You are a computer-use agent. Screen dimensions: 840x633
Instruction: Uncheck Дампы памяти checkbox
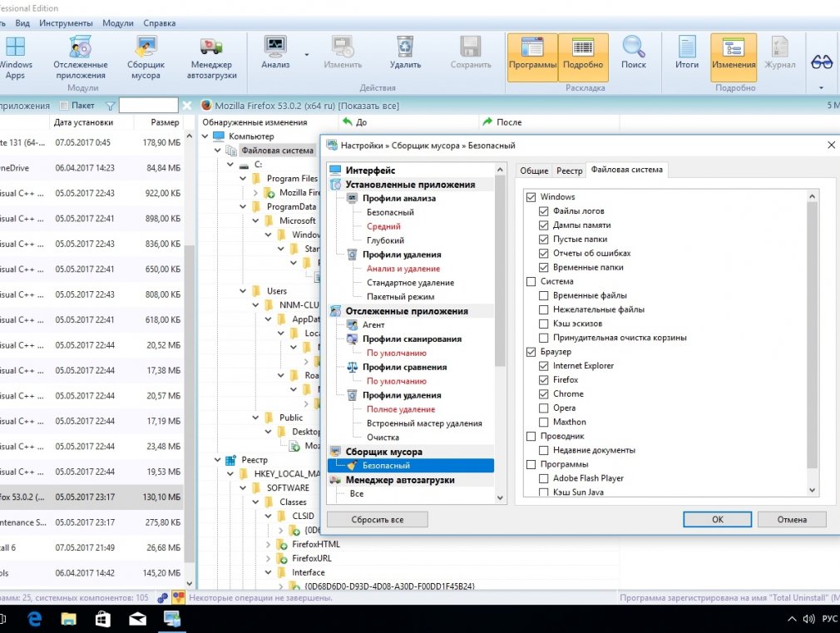(543, 225)
